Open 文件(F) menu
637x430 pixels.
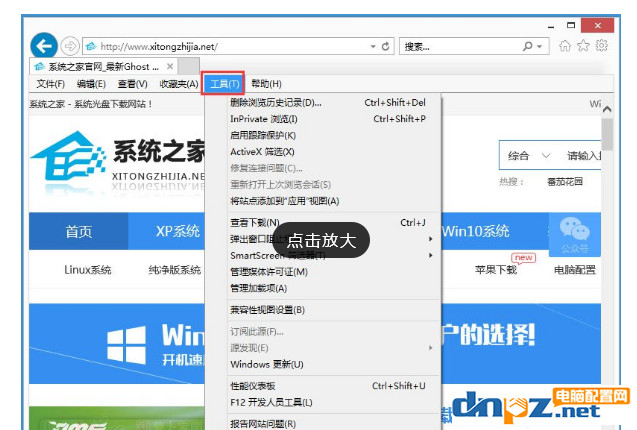(51, 84)
